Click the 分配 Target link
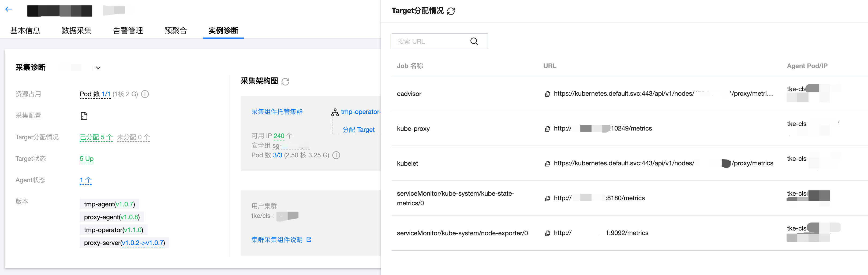 click(x=358, y=130)
